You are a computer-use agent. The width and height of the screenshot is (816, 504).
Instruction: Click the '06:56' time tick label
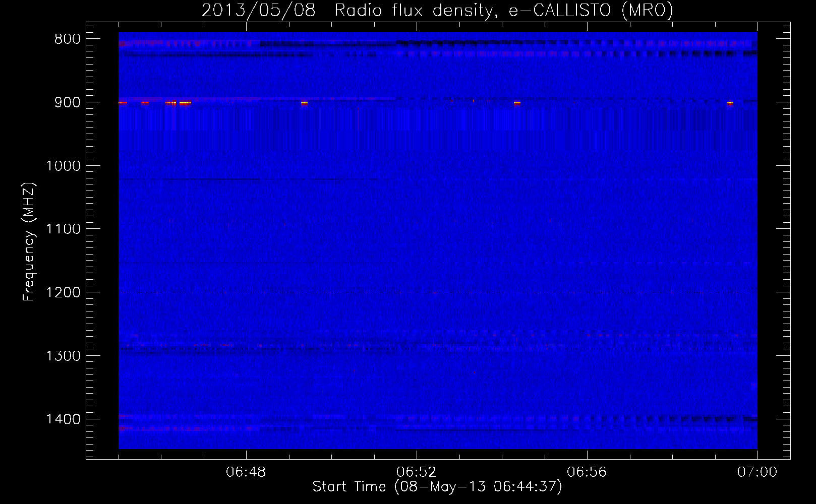point(587,472)
